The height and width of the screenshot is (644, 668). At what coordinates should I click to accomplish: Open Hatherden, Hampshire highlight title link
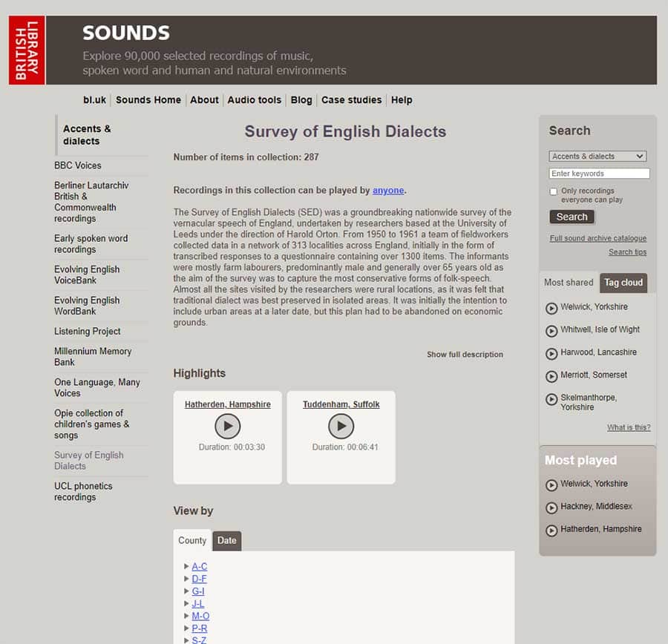pyautogui.click(x=228, y=404)
